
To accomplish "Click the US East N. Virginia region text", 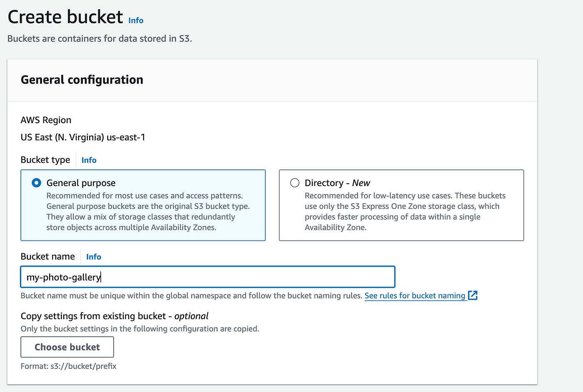I will tap(82, 137).
